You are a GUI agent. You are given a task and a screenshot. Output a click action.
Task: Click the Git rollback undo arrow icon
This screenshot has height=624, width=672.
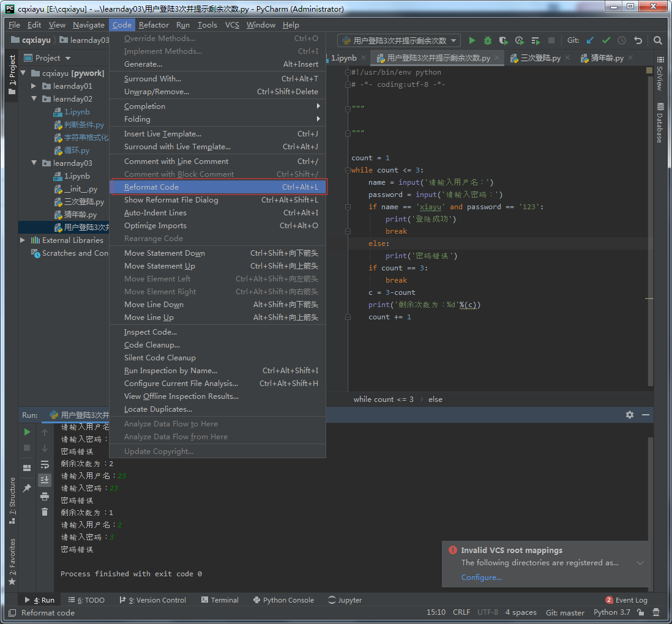638,40
